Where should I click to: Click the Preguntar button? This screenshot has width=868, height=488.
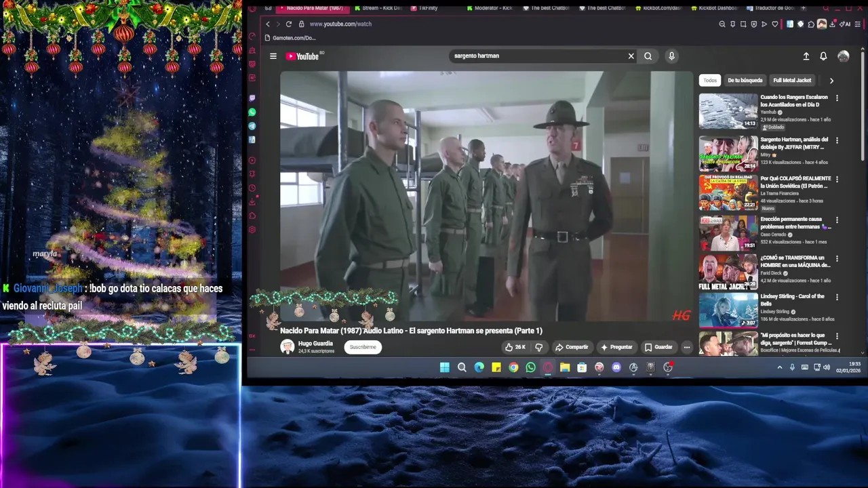(x=616, y=347)
